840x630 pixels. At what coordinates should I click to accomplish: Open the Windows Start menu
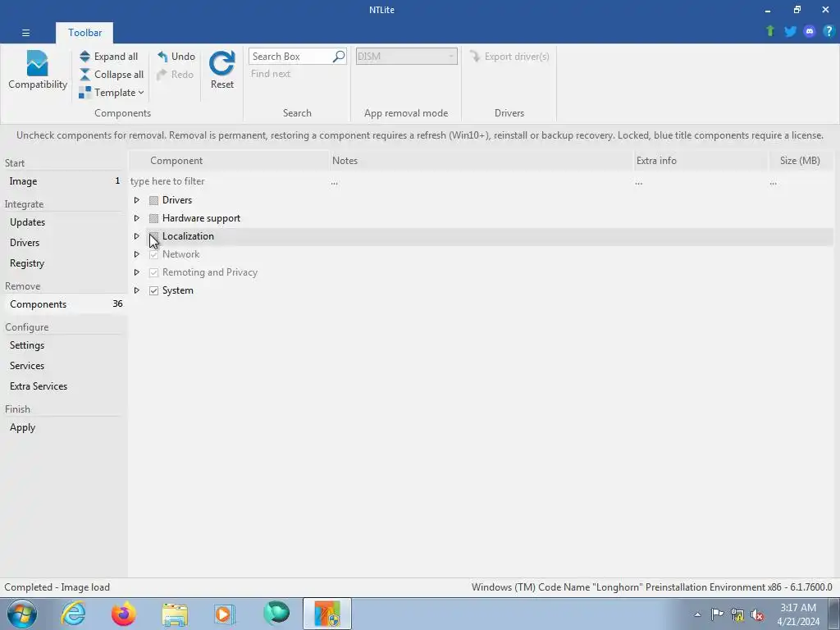tap(22, 614)
